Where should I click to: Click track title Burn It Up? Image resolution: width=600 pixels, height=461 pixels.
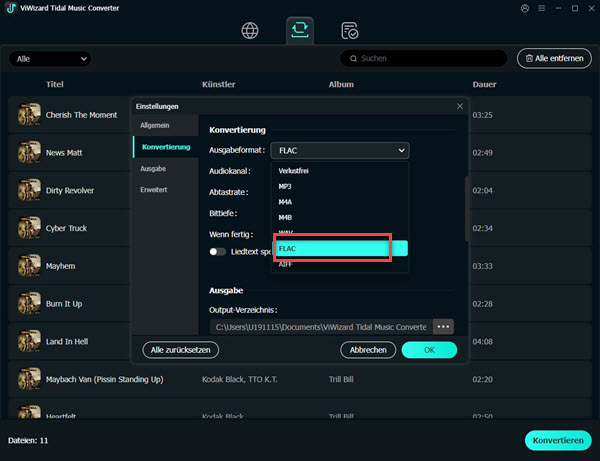pos(64,304)
